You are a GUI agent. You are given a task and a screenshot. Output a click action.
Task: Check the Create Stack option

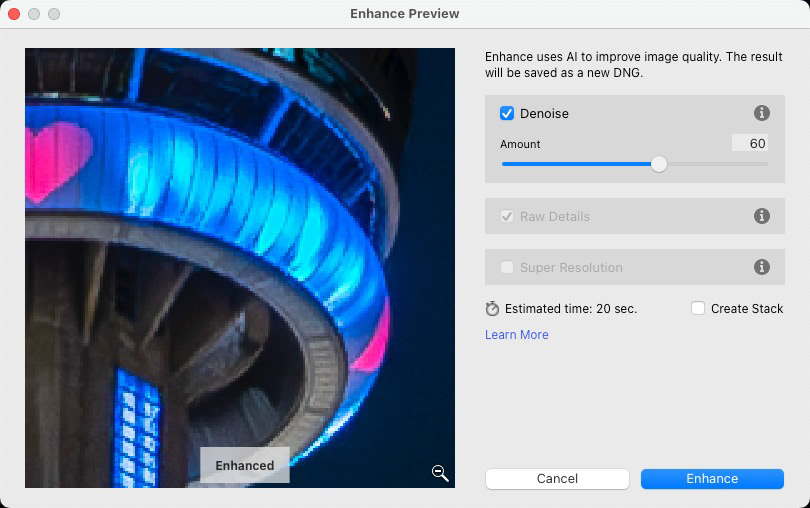click(x=698, y=309)
